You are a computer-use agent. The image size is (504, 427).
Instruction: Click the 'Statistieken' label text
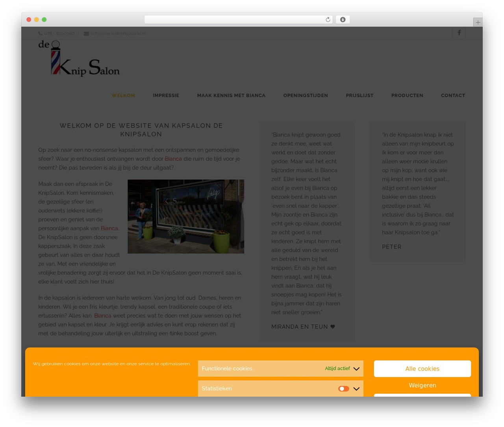(217, 389)
